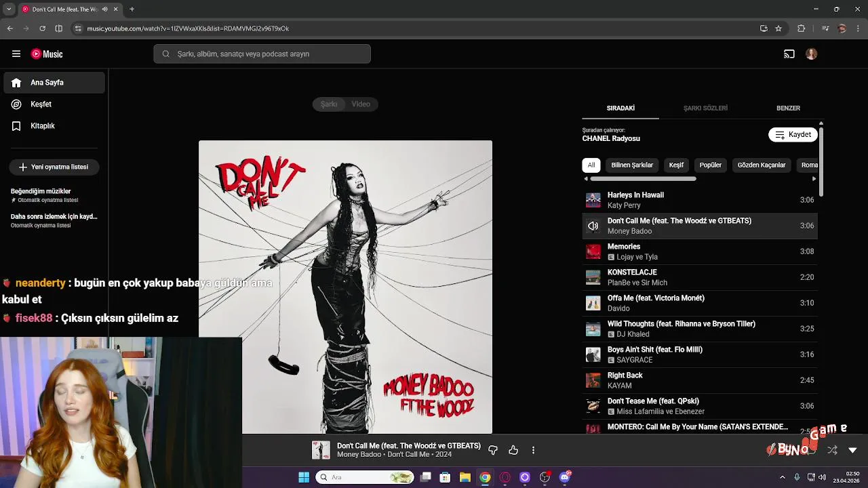Select the BENZER tab
The height and width of the screenshot is (488, 868).
(788, 108)
